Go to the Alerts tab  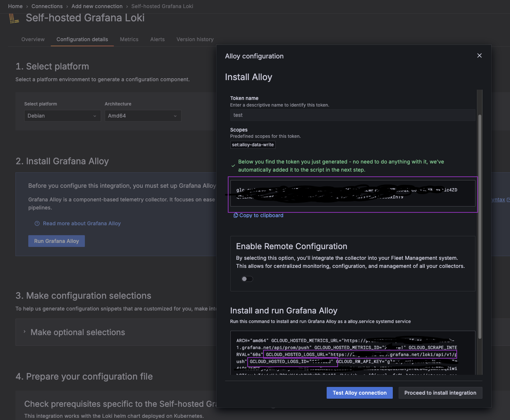pos(158,39)
